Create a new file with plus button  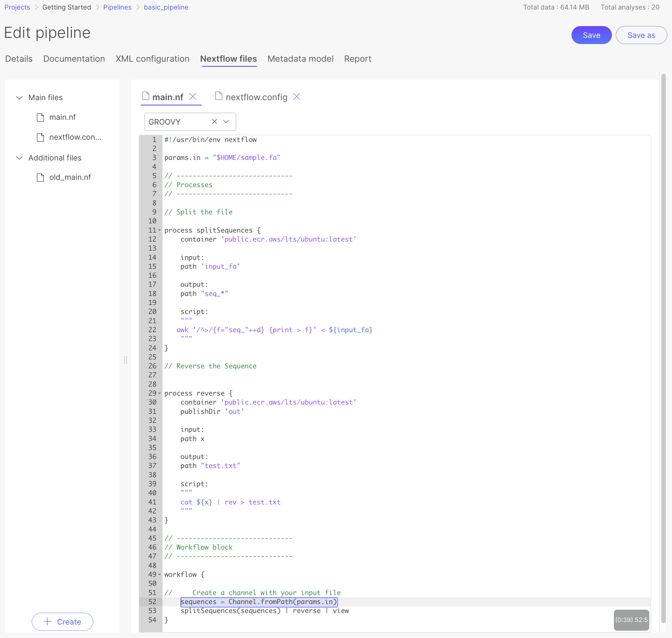tap(62, 621)
